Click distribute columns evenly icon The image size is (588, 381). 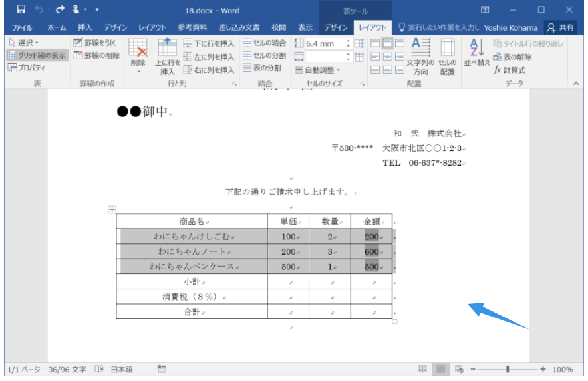coord(359,57)
